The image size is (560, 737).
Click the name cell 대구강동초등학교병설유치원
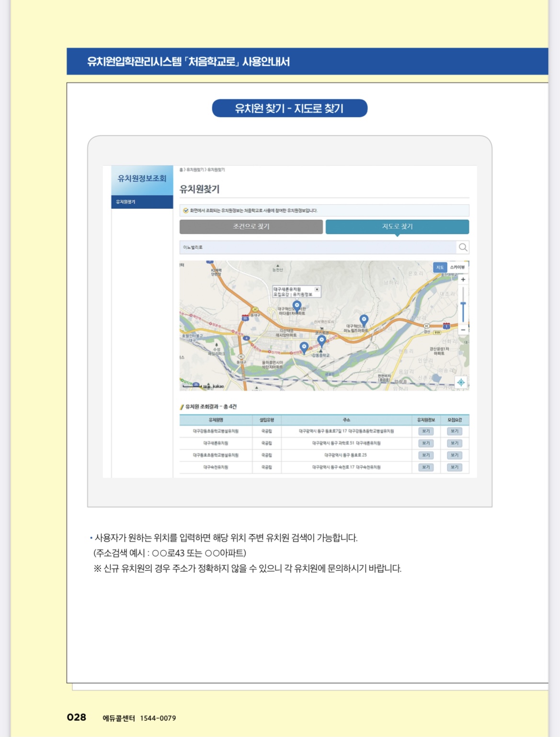click(216, 431)
